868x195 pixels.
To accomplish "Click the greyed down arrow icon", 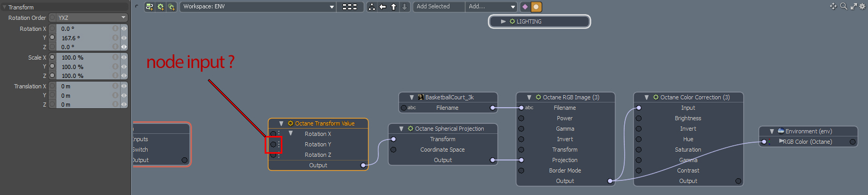I will click(405, 7).
